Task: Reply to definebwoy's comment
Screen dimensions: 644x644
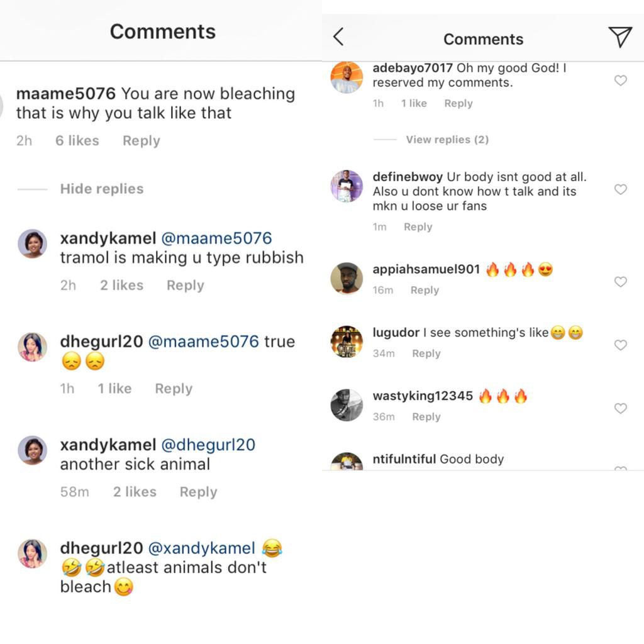Action: tap(418, 227)
